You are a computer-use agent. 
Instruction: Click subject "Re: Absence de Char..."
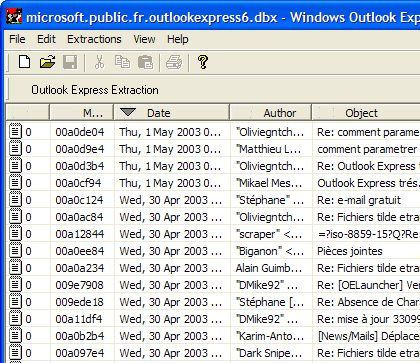(x=368, y=302)
